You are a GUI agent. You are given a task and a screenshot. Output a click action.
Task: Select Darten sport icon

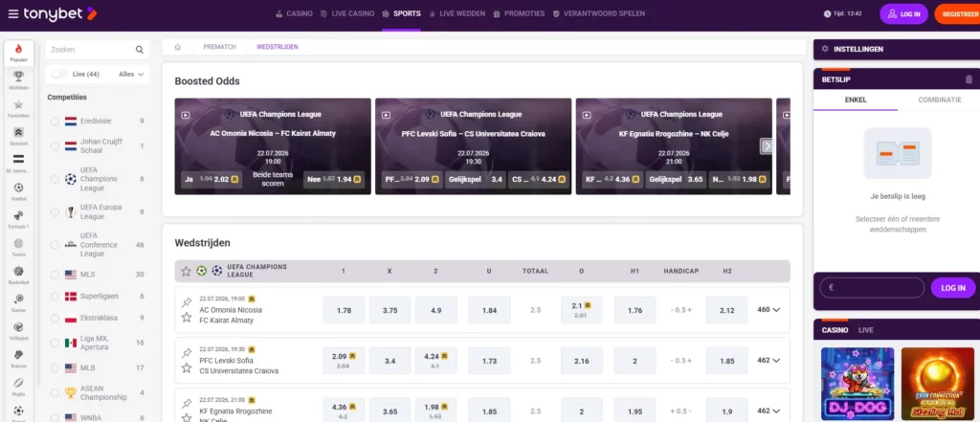pos(18,302)
